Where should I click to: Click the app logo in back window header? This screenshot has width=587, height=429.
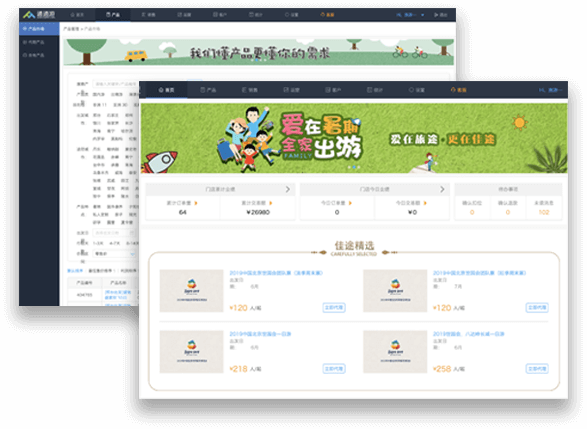click(39, 15)
